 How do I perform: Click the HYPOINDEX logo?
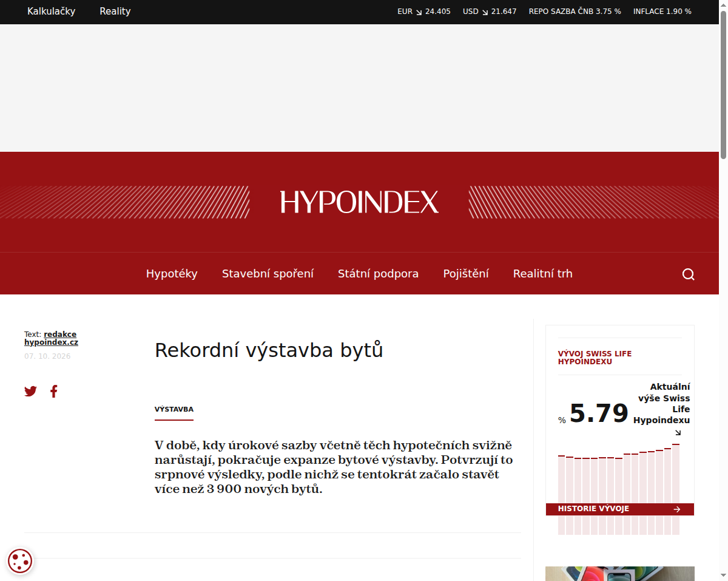click(359, 202)
